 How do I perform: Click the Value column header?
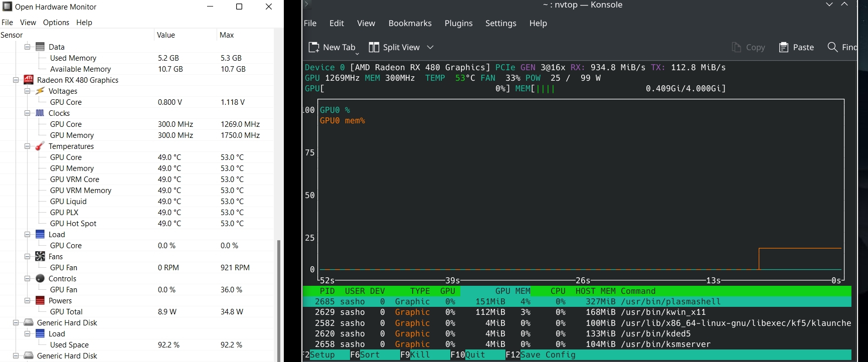(x=185, y=35)
